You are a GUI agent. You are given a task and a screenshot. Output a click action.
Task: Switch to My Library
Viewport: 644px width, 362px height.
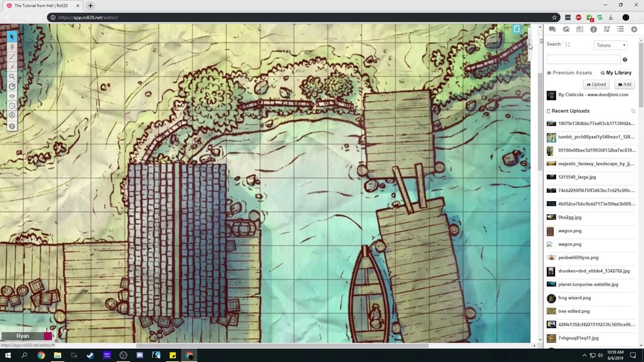[x=616, y=73]
